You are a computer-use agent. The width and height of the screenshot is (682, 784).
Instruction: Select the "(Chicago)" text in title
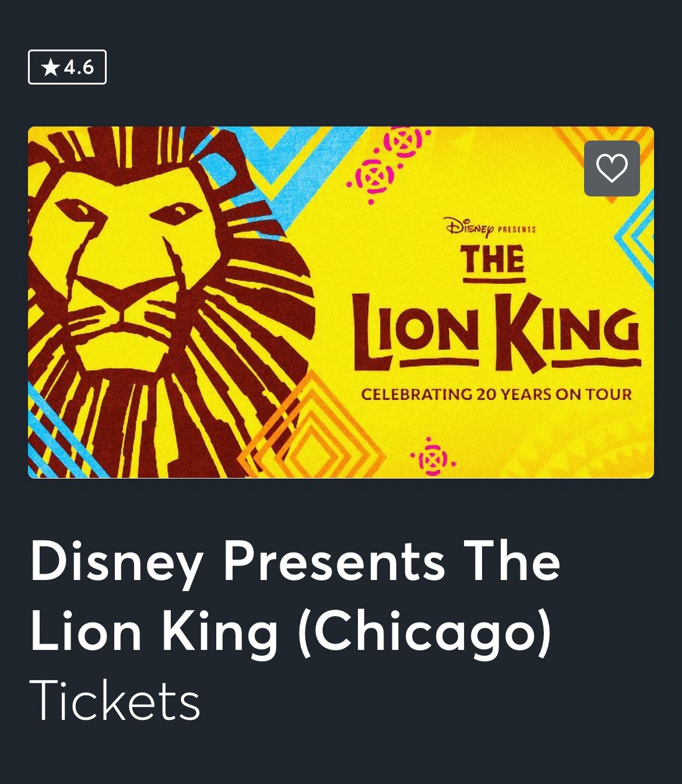(424, 632)
